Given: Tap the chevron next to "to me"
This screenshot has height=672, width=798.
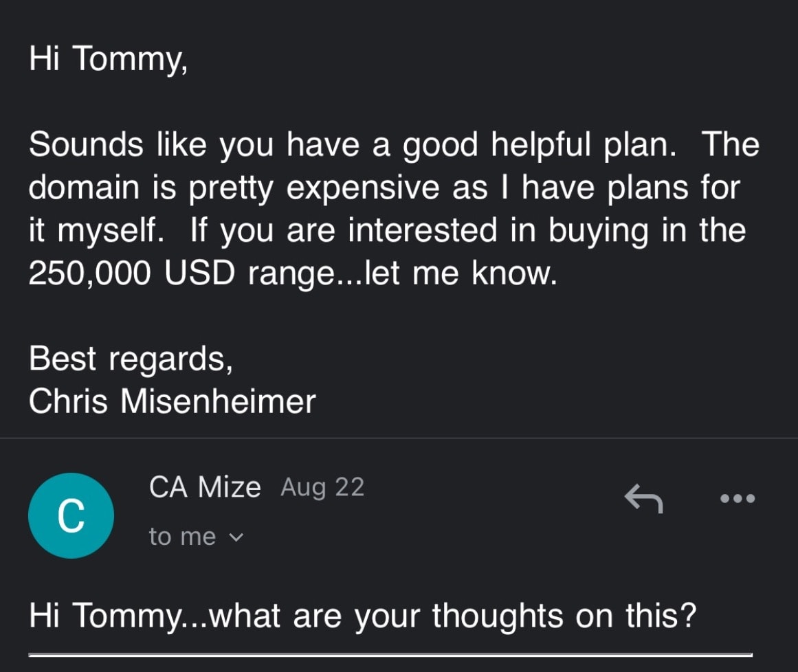Looking at the screenshot, I should (236, 537).
